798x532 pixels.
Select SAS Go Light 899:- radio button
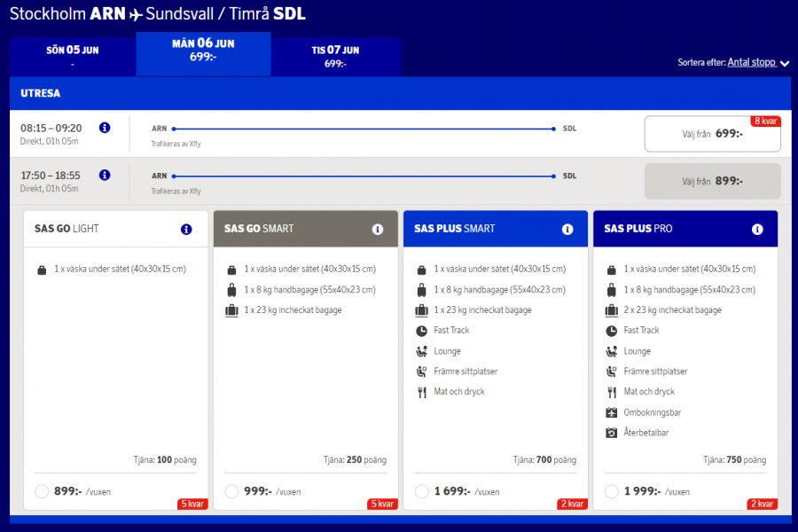point(42,491)
